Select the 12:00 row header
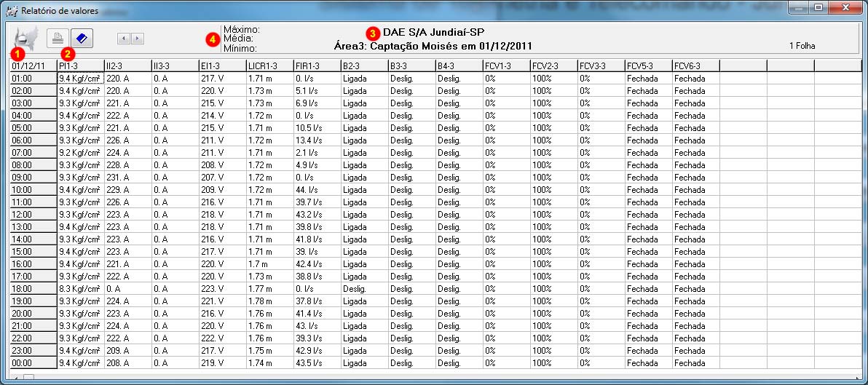 point(33,215)
